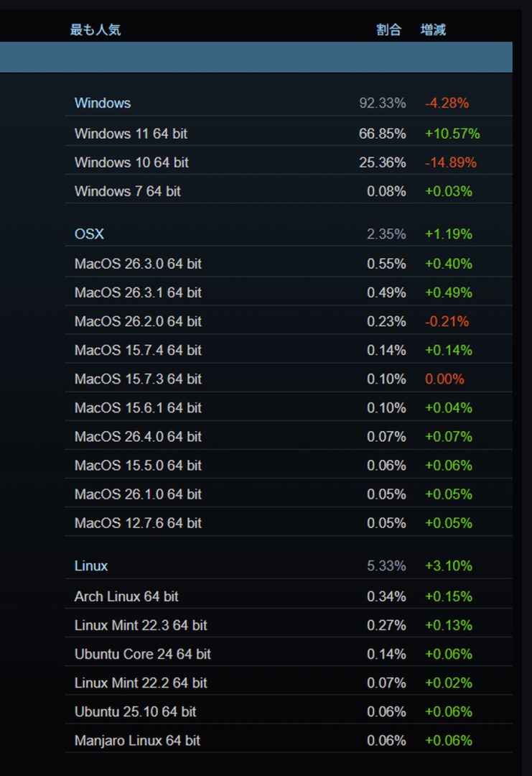The height and width of the screenshot is (776, 532).
Task: Click Manjaro Linux 64 bit entry
Action: [x=137, y=740]
